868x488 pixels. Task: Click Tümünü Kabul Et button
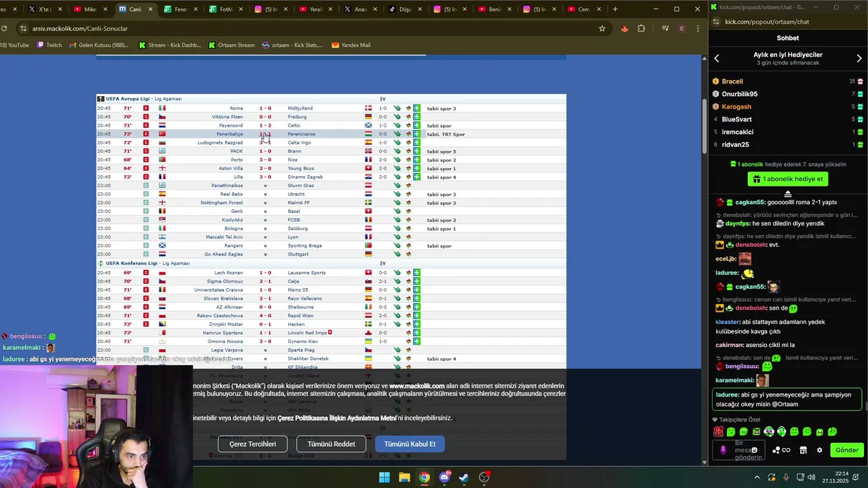coord(410,444)
